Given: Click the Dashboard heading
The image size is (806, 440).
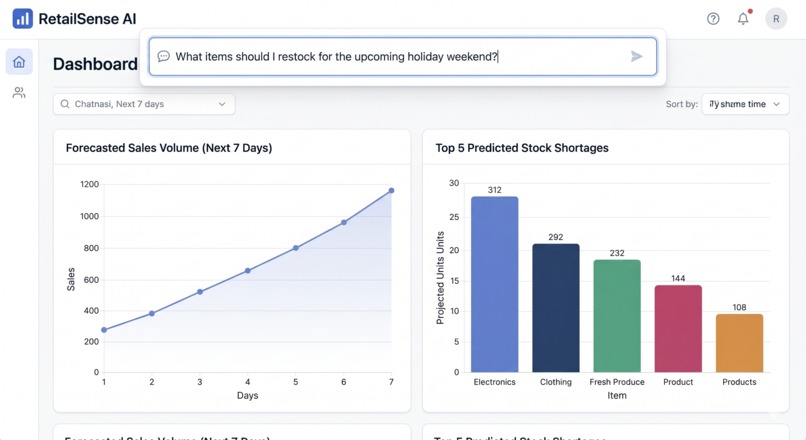Looking at the screenshot, I should (x=95, y=64).
